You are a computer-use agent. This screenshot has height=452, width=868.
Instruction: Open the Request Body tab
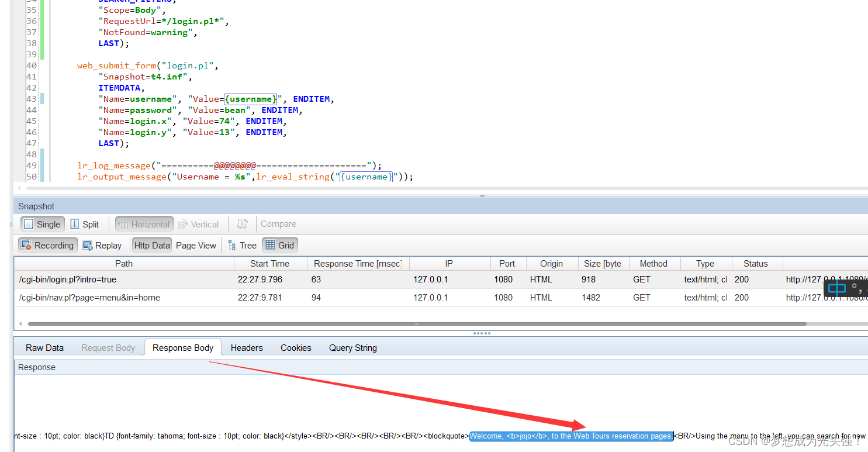click(x=108, y=347)
